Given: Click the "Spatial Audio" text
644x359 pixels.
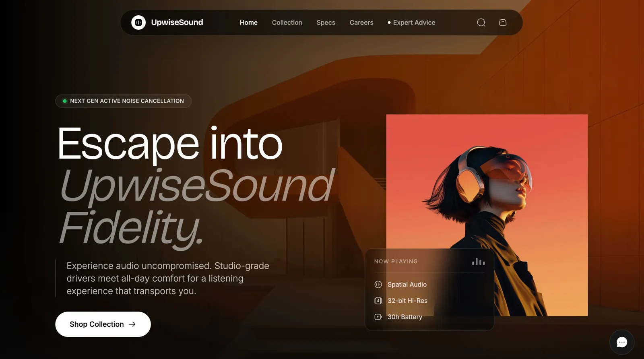Looking at the screenshot, I should tap(407, 285).
